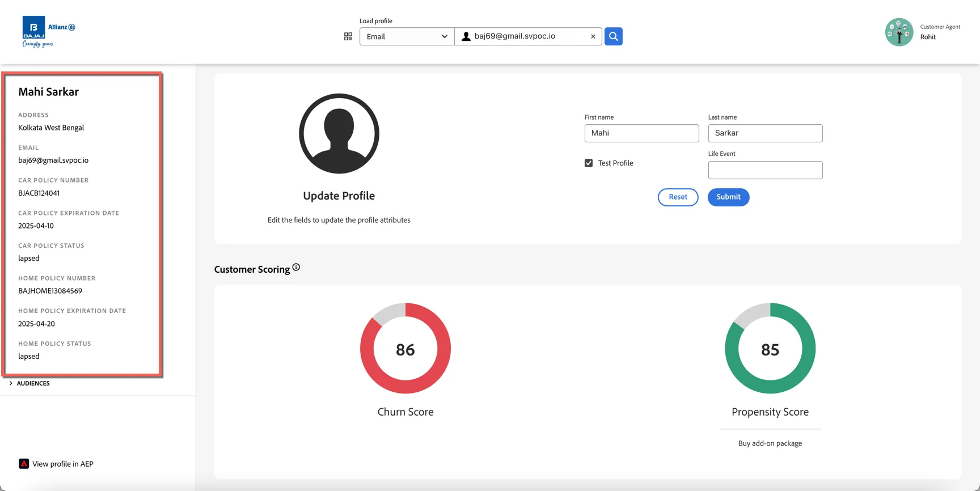The height and width of the screenshot is (491, 980).
Task: Click the Buy add-on package text
Action: (770, 443)
